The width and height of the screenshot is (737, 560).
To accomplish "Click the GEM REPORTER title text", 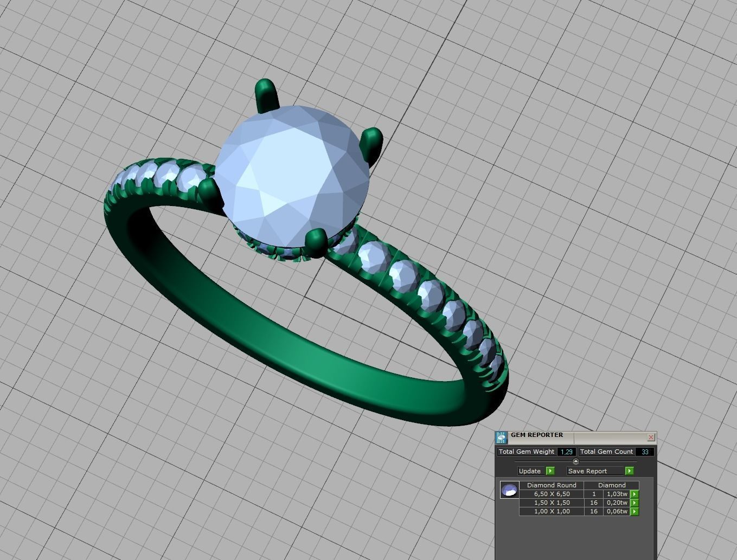I will tap(537, 435).
